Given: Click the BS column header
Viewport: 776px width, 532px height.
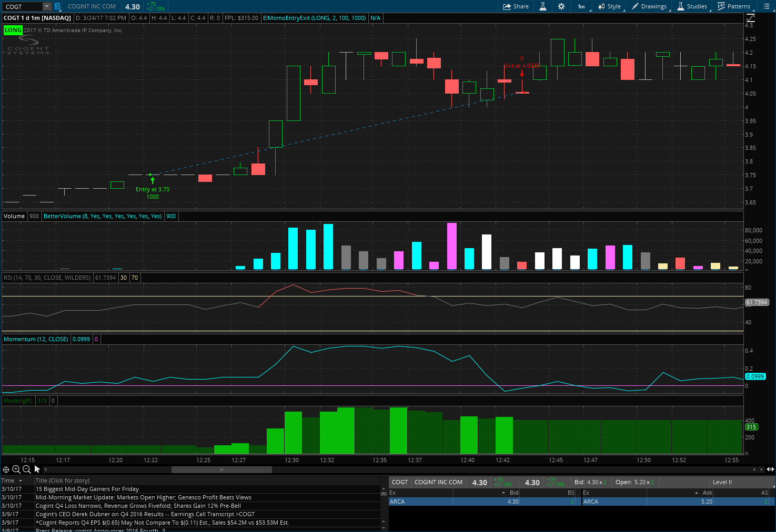Looking at the screenshot, I should 571,493.
